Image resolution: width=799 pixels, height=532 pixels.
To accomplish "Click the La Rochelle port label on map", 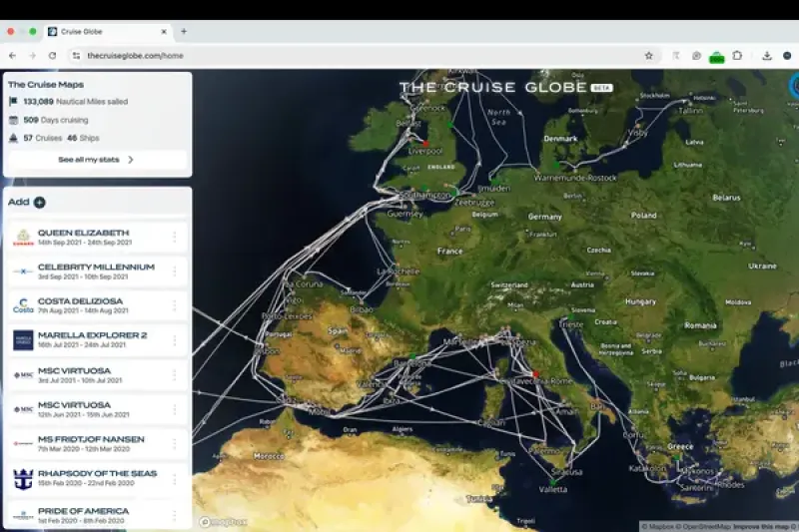I will 398,271.
